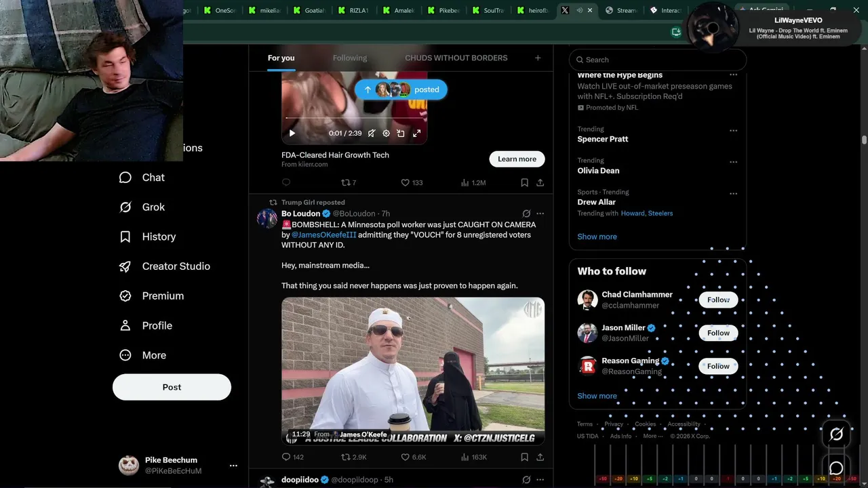868x488 pixels.
Task: Add a new timeline tab with plus
Action: [x=538, y=58]
